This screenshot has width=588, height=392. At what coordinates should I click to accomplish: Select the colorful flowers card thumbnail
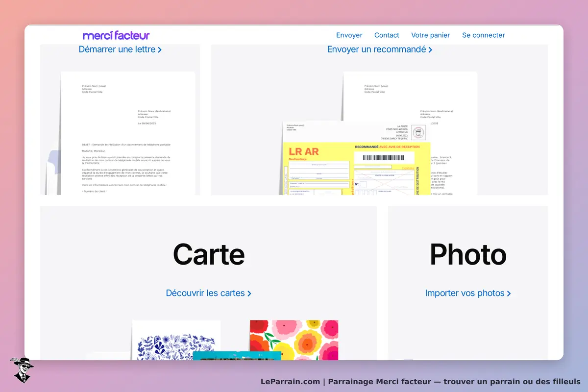[x=294, y=340]
